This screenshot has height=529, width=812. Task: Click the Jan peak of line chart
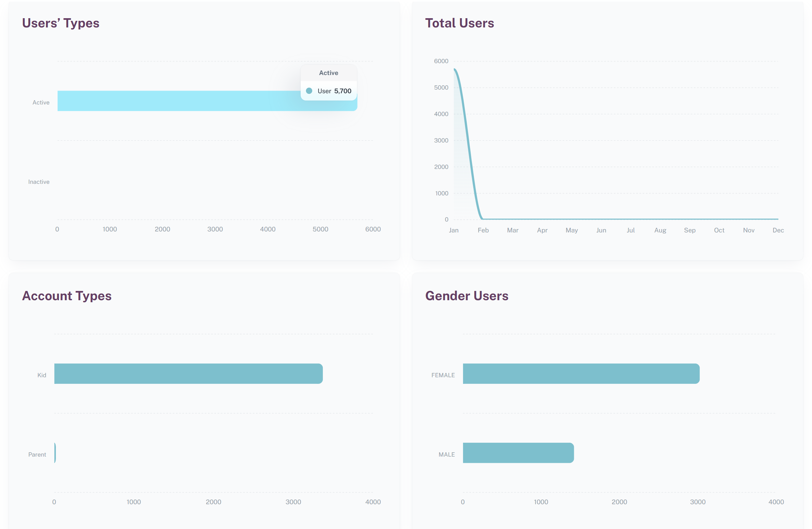click(454, 69)
